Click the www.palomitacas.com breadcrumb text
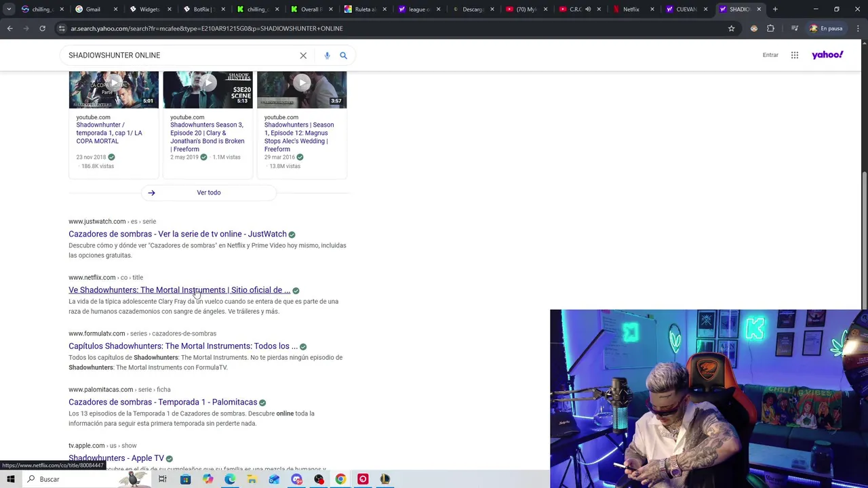 point(100,390)
